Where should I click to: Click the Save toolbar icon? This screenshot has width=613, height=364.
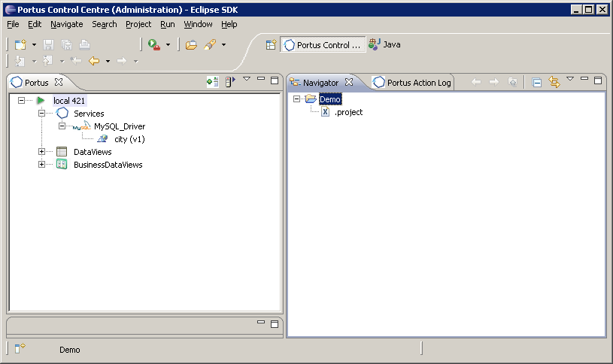48,44
